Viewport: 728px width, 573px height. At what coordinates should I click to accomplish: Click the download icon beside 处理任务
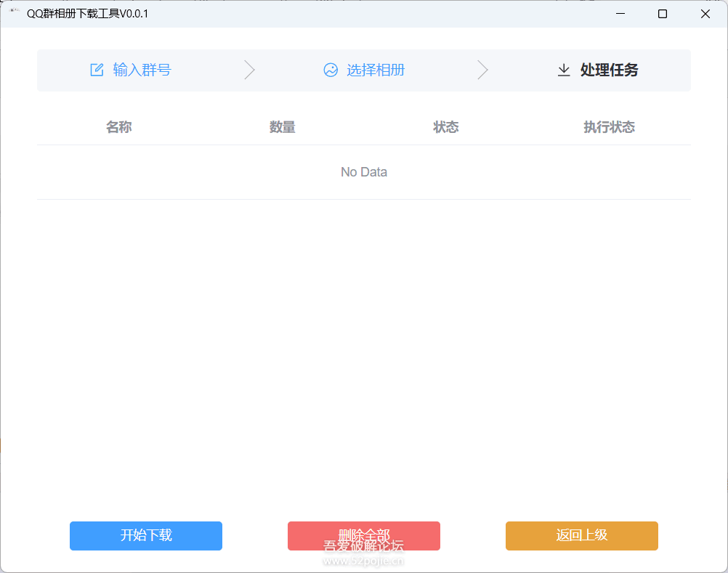[x=564, y=70]
